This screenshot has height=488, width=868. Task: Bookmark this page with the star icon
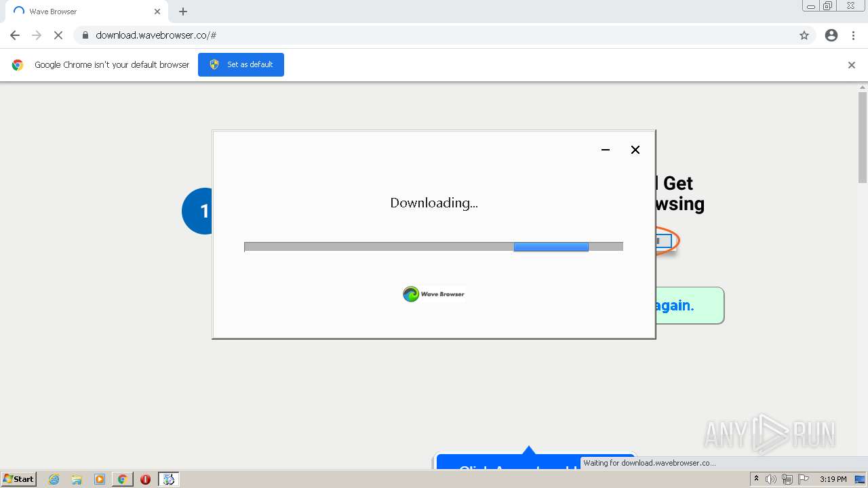pos(804,35)
